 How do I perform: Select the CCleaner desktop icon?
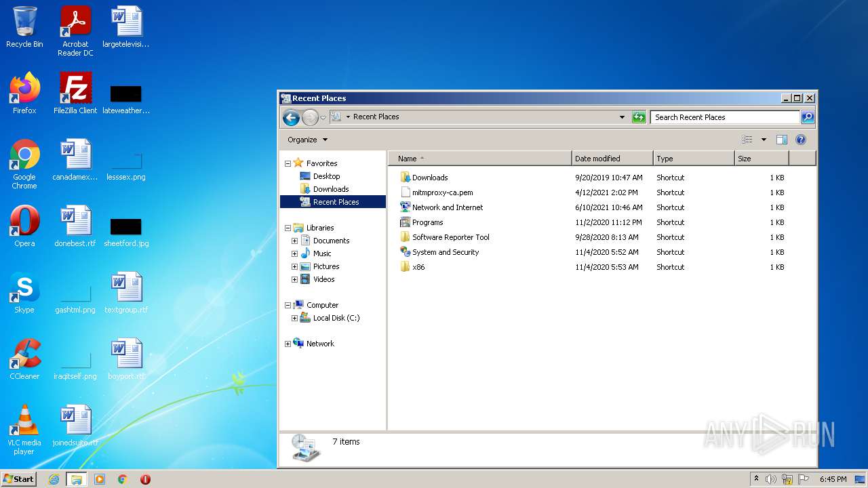24,359
